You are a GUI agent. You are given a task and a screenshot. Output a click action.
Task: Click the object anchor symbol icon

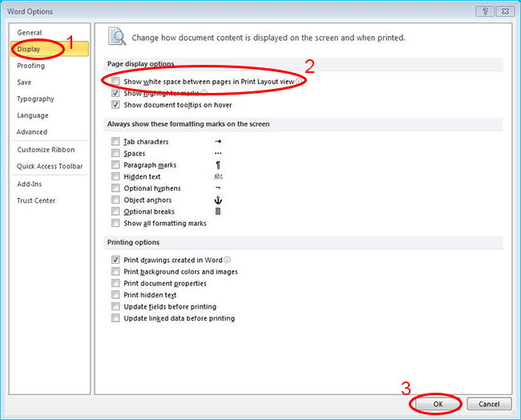pyautogui.click(x=218, y=200)
